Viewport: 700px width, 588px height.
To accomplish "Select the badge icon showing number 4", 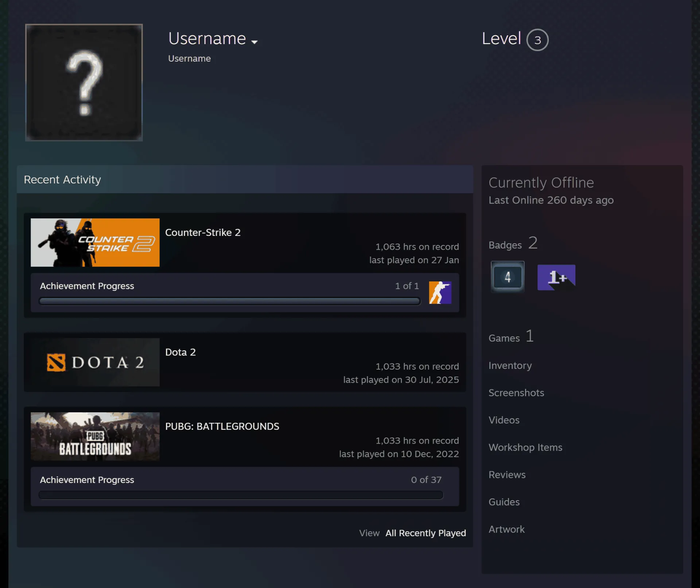I will (507, 277).
